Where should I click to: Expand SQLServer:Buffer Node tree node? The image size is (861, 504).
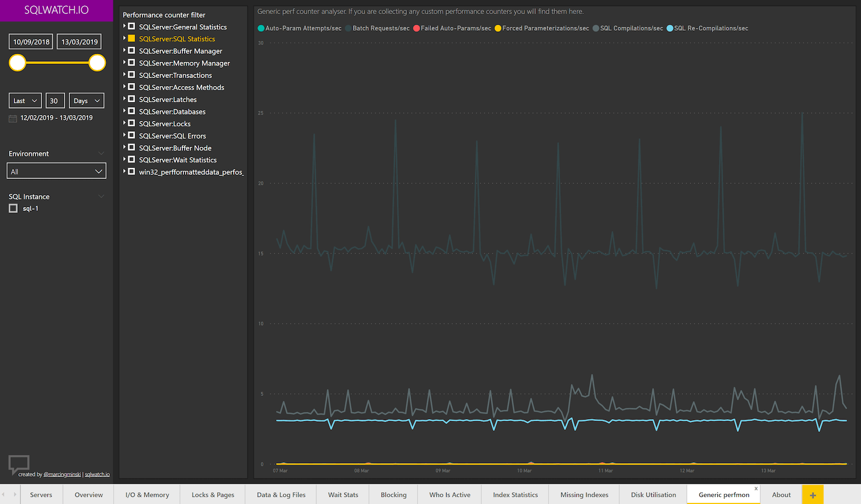(x=124, y=147)
